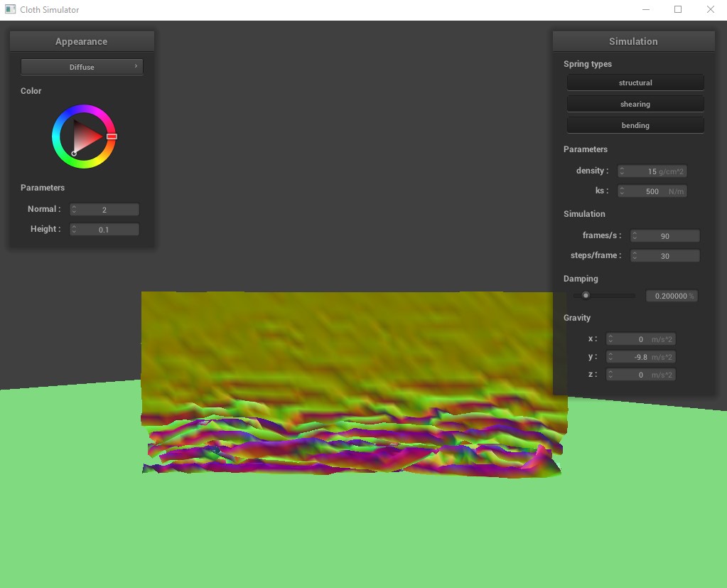Click the frames/s stepper arrows

(635, 236)
